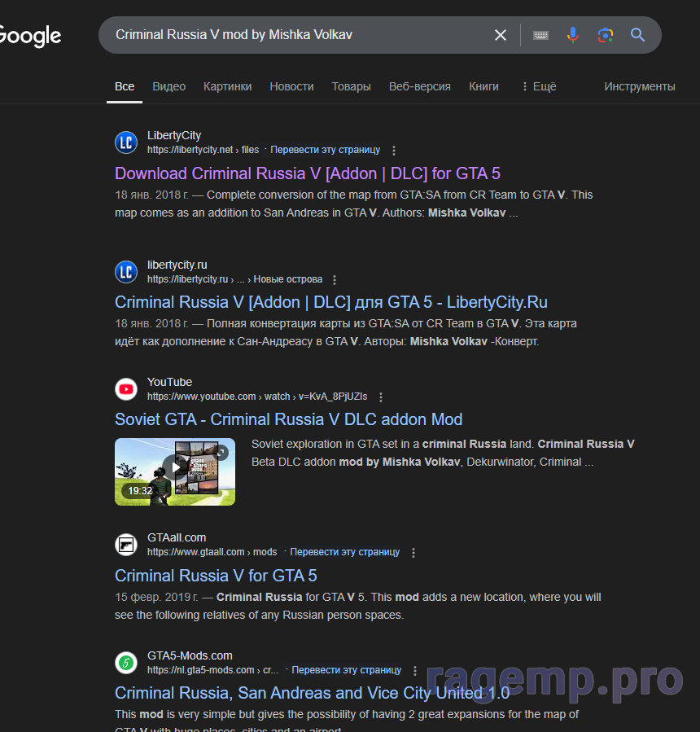
Task: Open three-dot menu for YouTube result
Action: coord(381,397)
